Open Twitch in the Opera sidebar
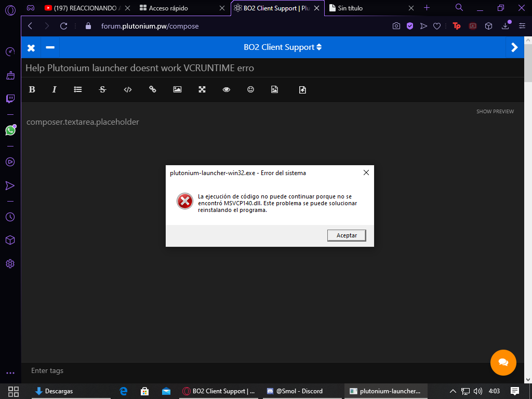 click(10, 99)
